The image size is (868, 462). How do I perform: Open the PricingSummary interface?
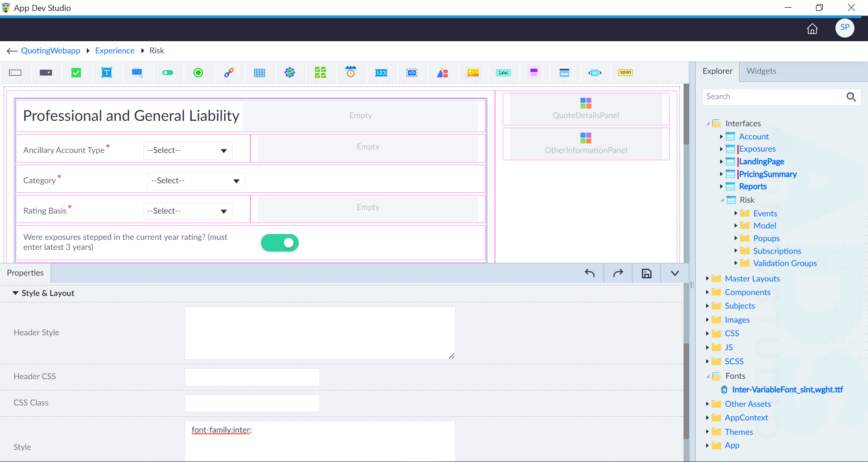pyautogui.click(x=768, y=174)
